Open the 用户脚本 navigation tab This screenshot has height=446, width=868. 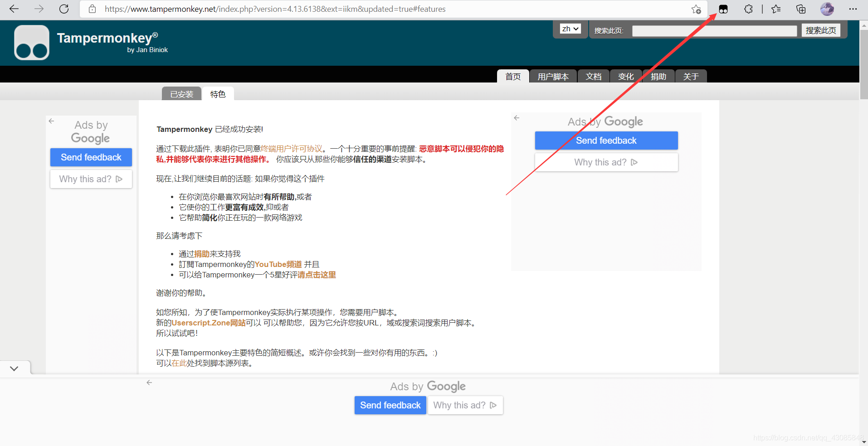[553, 76]
